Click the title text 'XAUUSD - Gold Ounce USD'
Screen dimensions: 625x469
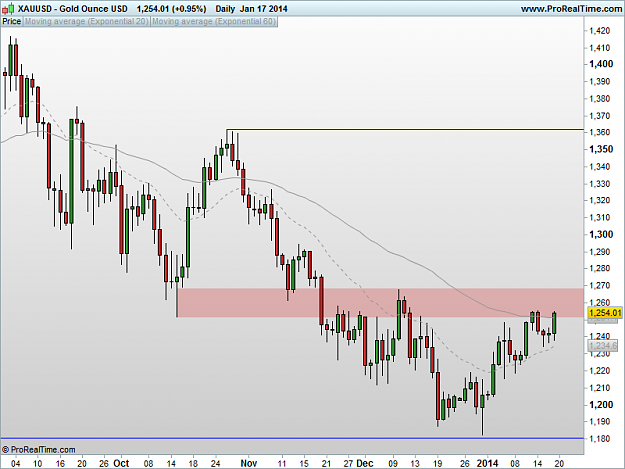pyautogui.click(x=73, y=8)
